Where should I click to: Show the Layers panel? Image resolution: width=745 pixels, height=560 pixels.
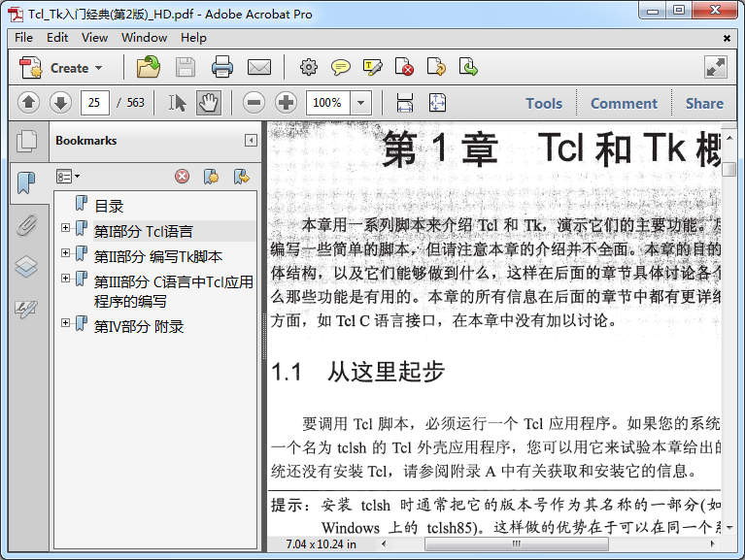(26, 266)
